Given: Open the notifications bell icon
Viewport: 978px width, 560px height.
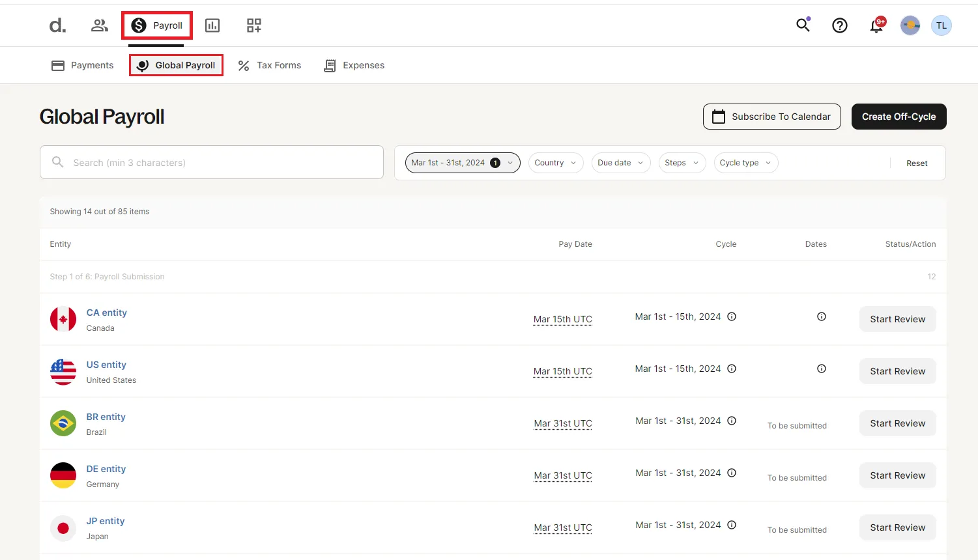Looking at the screenshot, I should (876, 26).
